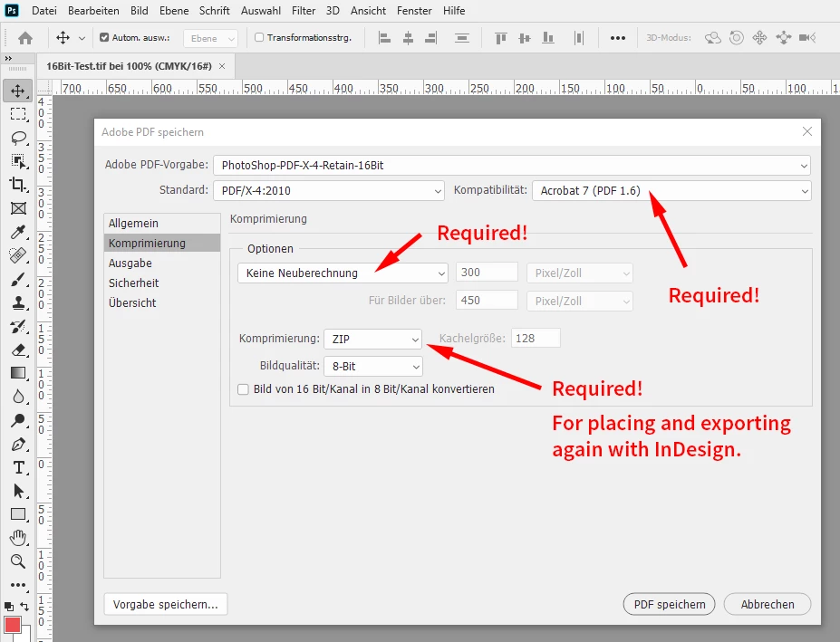Enable Transformationsstrg. checkbox
Image resolution: width=840 pixels, height=642 pixels.
[259, 37]
